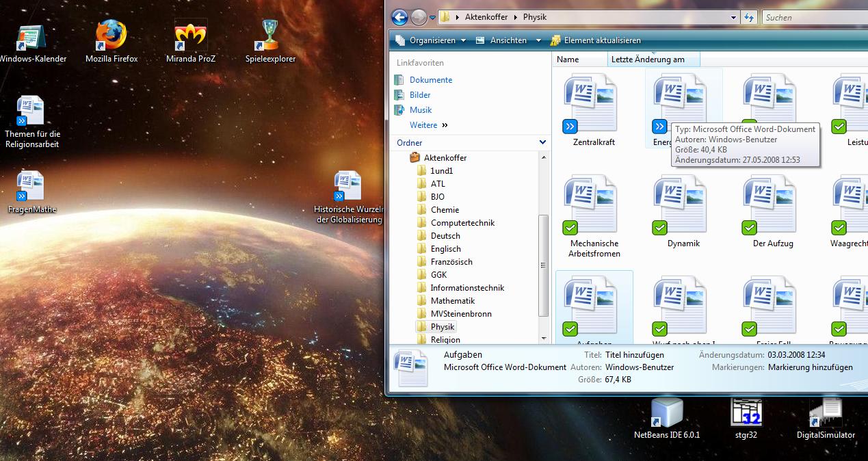
Task: Open Musik favorite link
Action: coord(421,110)
